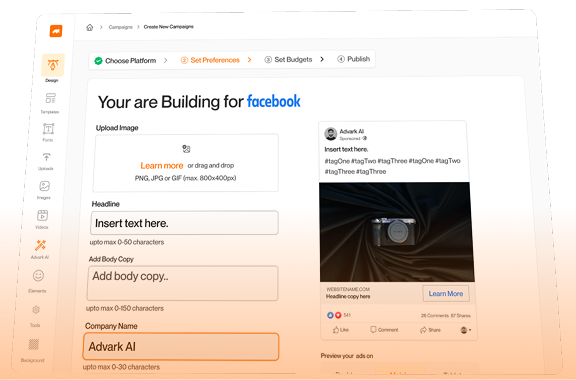This screenshot has height=380, width=576.
Task: Click the orange Learn more upload link
Action: click(x=162, y=166)
